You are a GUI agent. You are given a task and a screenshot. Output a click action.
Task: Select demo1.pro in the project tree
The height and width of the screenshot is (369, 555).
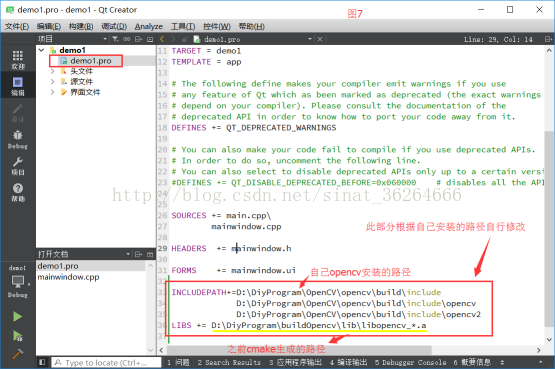pyautogui.click(x=91, y=61)
